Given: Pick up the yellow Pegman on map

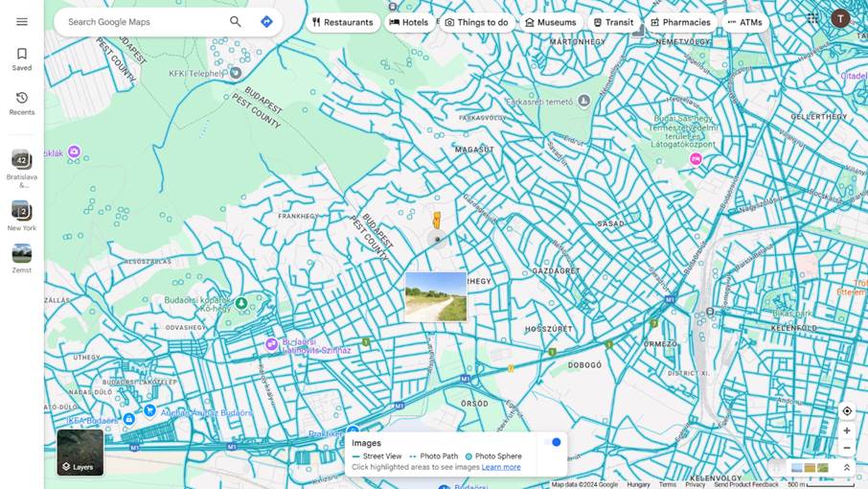Looking at the screenshot, I should pyautogui.click(x=437, y=221).
